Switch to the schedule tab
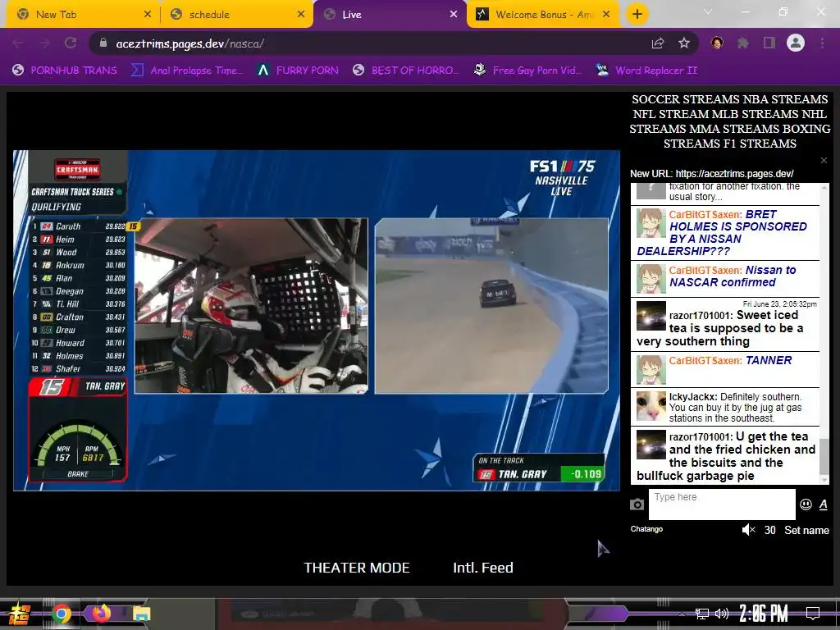The image size is (840, 630). pyautogui.click(x=236, y=15)
